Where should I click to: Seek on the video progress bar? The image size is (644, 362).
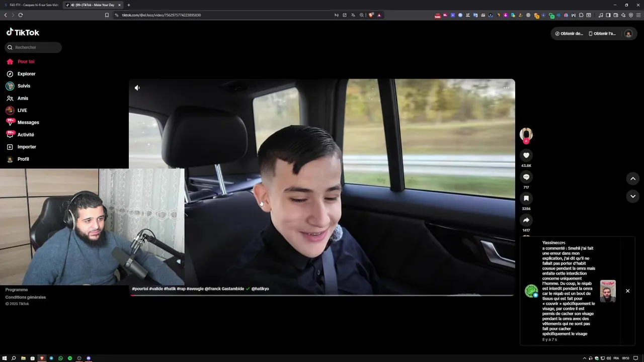pos(322,295)
